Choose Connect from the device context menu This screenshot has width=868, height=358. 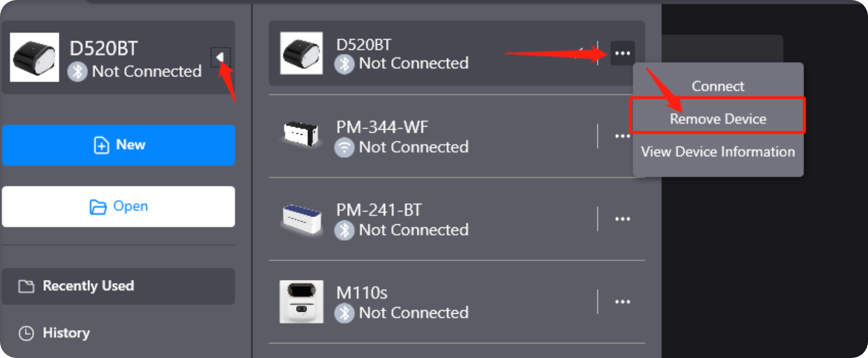(718, 86)
